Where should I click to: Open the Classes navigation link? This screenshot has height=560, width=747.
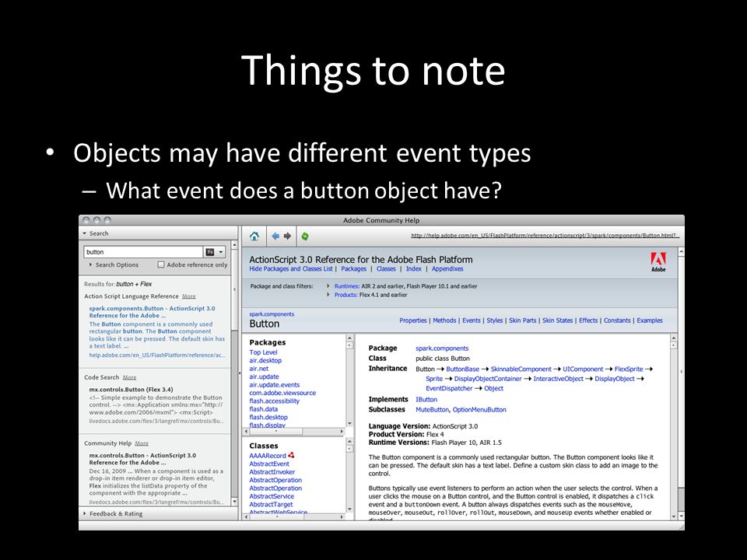[386, 268]
